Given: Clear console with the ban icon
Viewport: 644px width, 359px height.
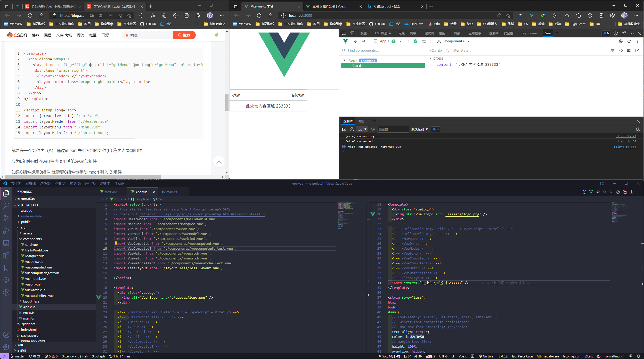Looking at the screenshot, I should [x=352, y=129].
